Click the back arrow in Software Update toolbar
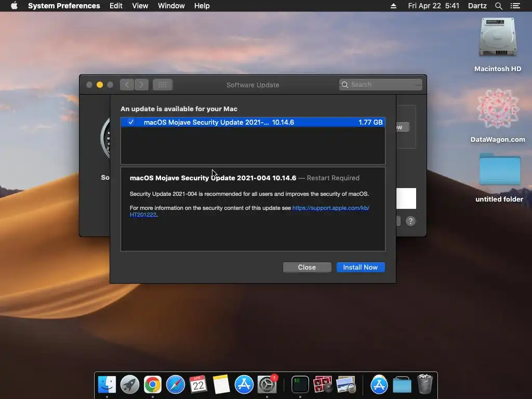Screen dimensions: 532x399 click(x=127, y=85)
